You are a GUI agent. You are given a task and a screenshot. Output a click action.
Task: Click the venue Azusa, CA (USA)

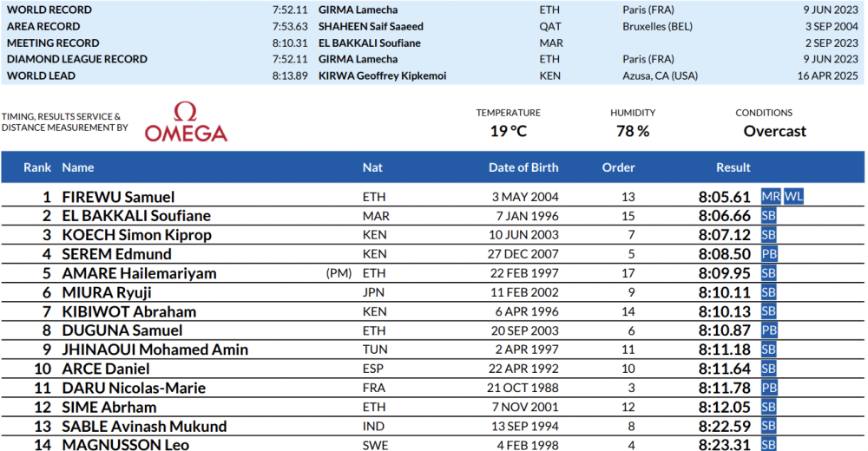[x=660, y=75]
